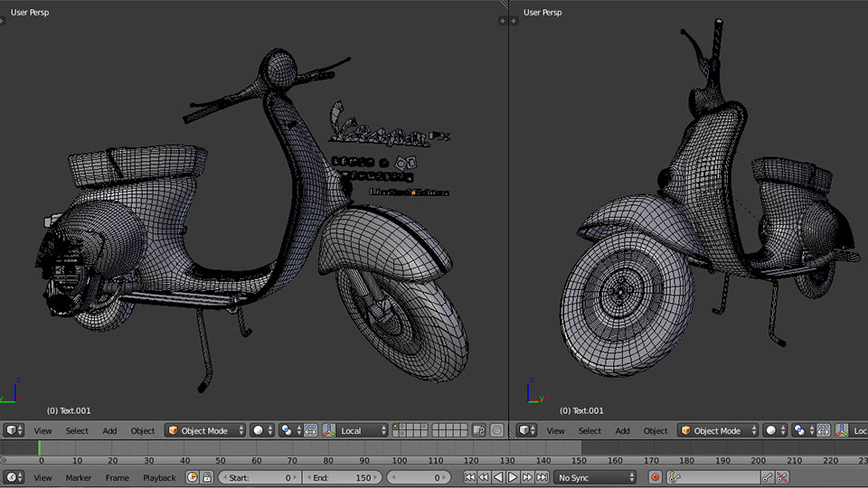Viewport: 868px width, 488px height.
Task: Toggle use preview range clock icon
Action: (x=192, y=477)
